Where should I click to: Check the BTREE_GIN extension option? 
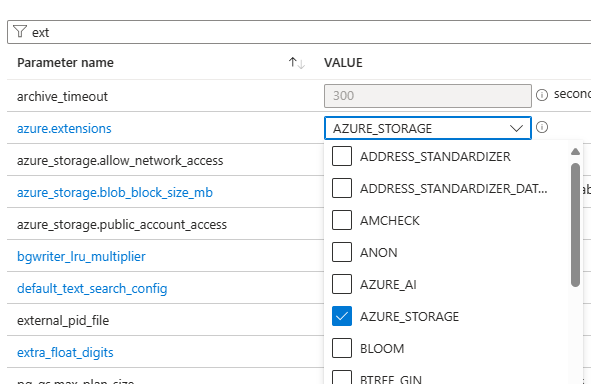(x=342, y=377)
